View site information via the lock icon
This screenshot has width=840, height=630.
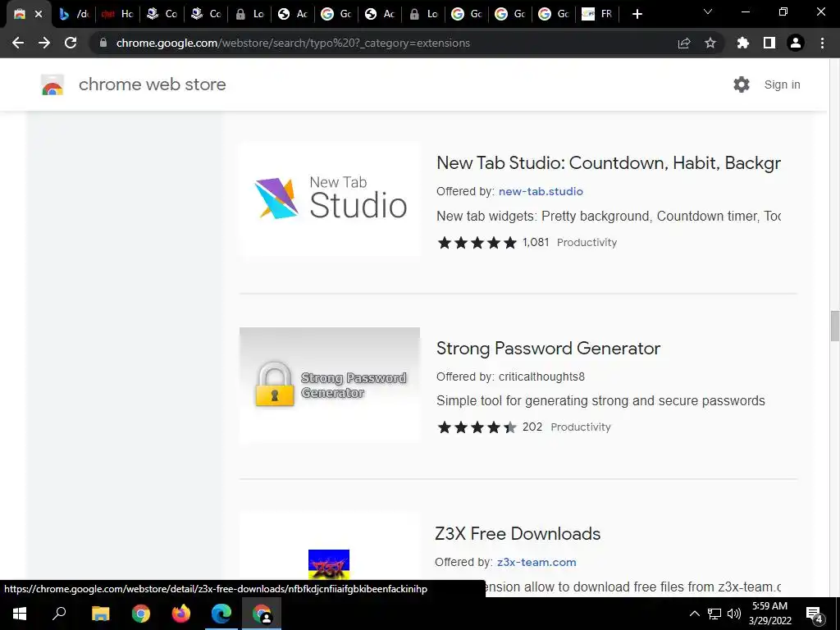(x=103, y=43)
